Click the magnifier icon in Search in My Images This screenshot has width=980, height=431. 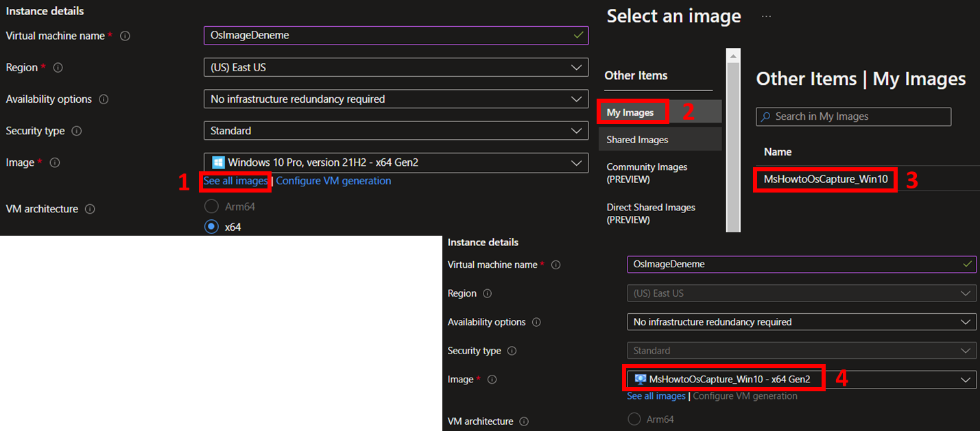pos(765,116)
